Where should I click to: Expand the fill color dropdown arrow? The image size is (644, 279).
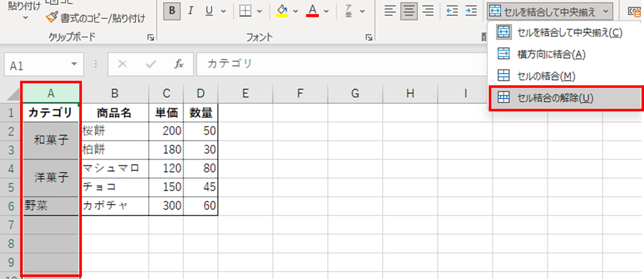(295, 11)
